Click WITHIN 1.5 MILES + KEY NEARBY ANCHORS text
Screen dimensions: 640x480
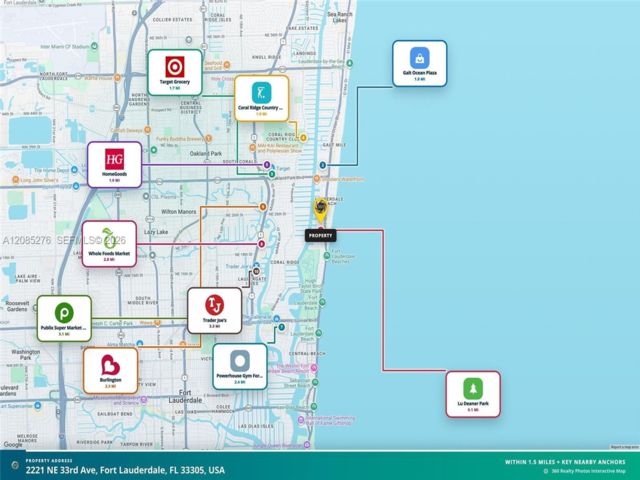point(565,462)
